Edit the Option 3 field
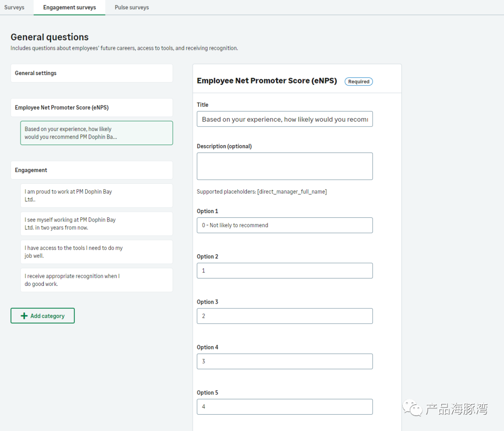The image size is (504, 431). point(285,316)
